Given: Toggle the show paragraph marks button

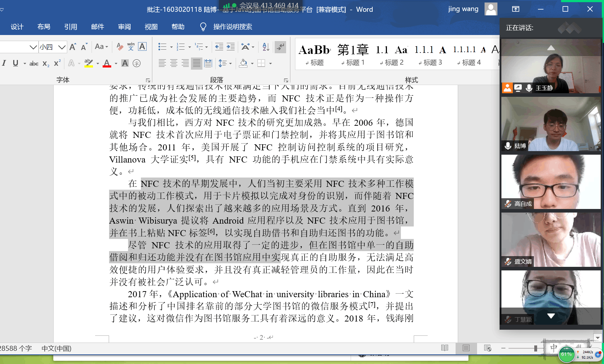Looking at the screenshot, I should (x=280, y=47).
